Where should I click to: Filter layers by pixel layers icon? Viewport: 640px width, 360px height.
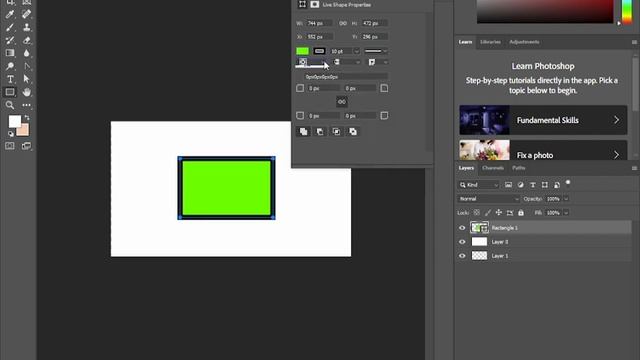coord(508,185)
